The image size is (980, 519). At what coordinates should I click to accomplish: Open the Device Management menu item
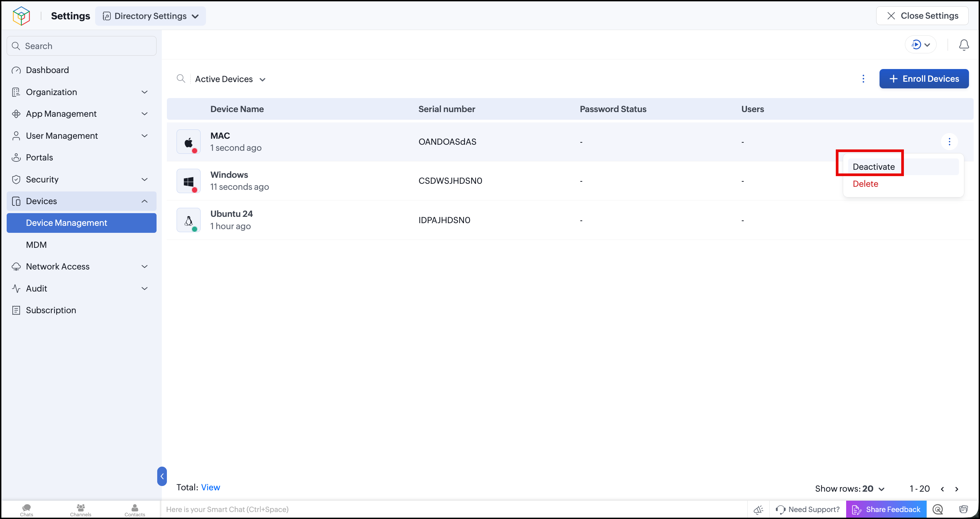click(x=81, y=223)
